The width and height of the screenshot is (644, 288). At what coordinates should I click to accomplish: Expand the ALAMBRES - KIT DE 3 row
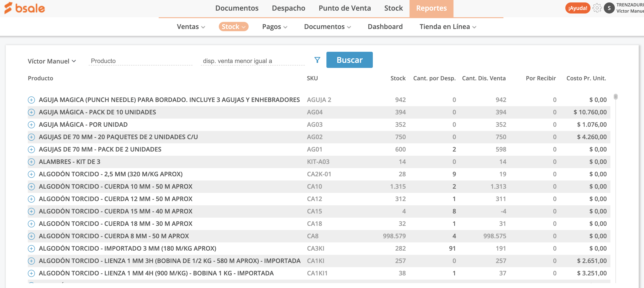coord(31,162)
